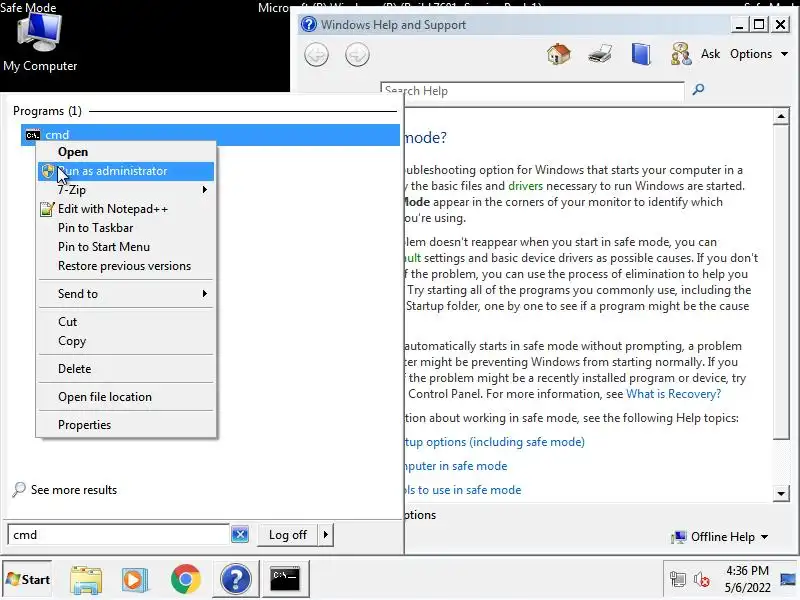Choose Open file location
This screenshot has width=800, height=600.
pyautogui.click(x=126, y=396)
